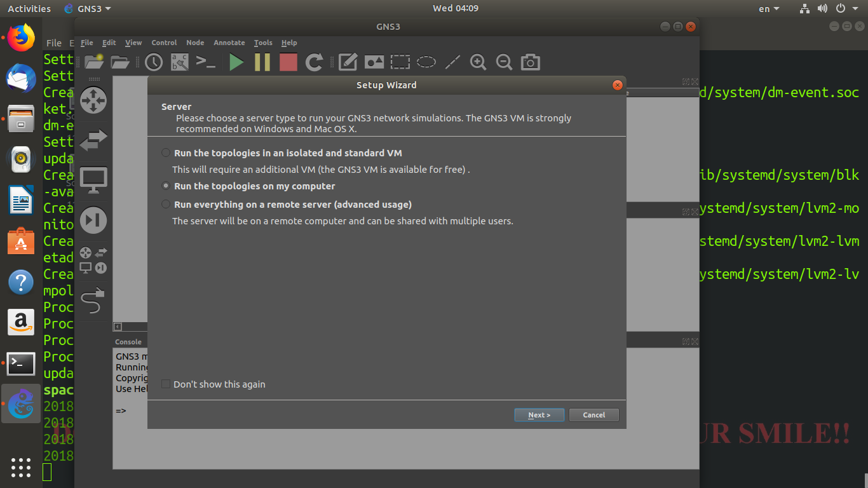Open the Help menu
This screenshot has height=488, width=868.
289,43
